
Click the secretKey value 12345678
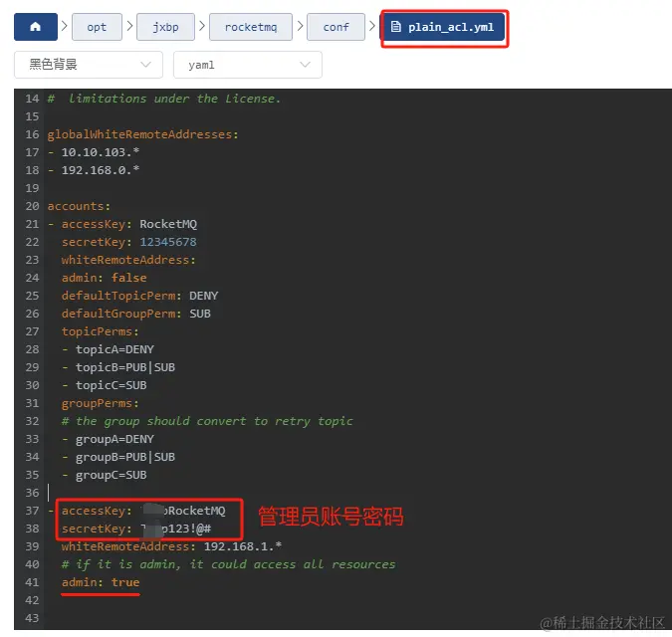coord(168,242)
